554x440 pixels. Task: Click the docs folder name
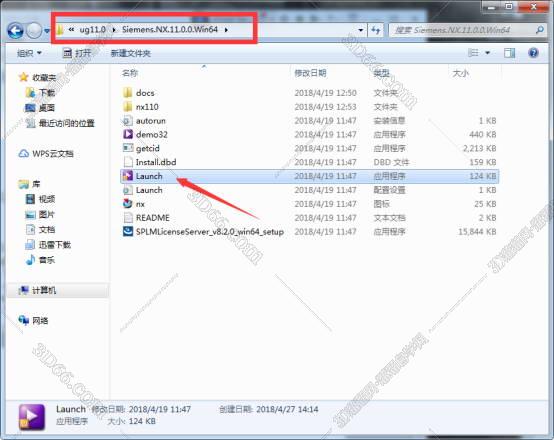pos(145,93)
